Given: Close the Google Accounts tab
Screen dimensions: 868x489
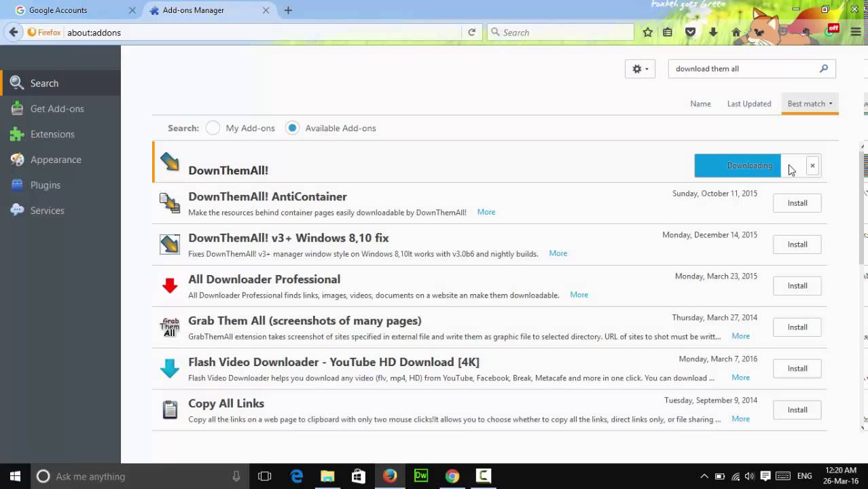Looking at the screenshot, I should pos(132,10).
